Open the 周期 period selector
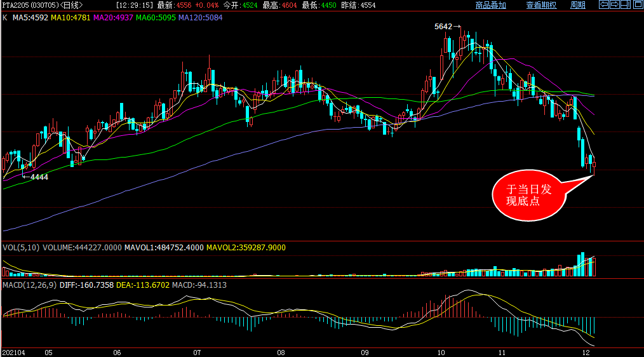 tap(578, 5)
